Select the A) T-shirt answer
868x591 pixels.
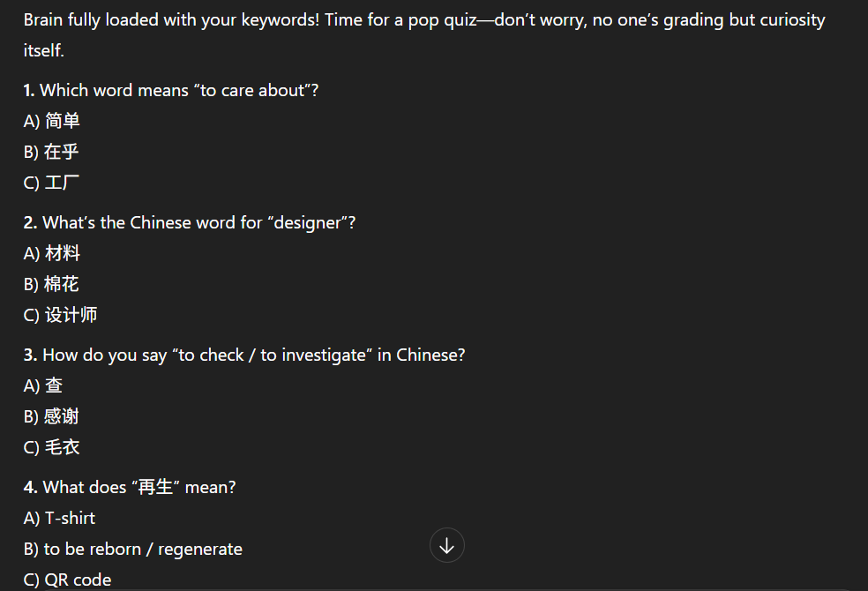pyautogui.click(x=59, y=518)
